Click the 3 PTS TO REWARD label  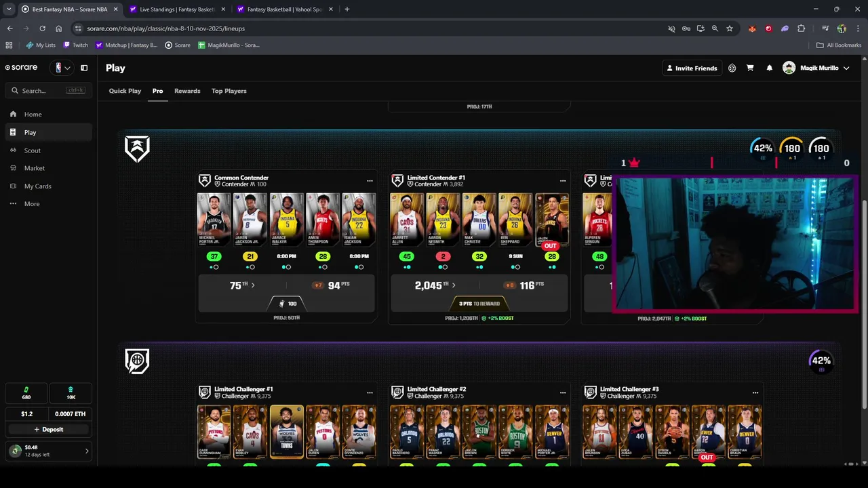(479, 304)
